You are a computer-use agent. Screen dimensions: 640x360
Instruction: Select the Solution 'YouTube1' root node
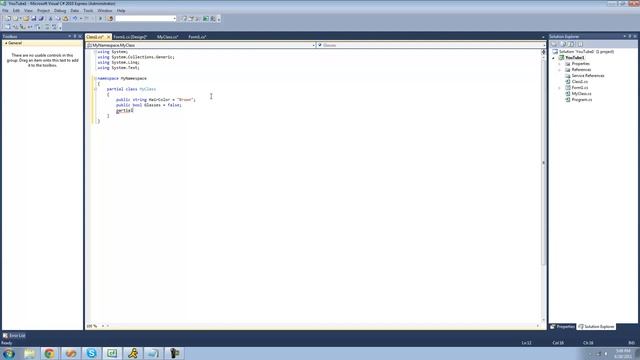tap(586, 52)
